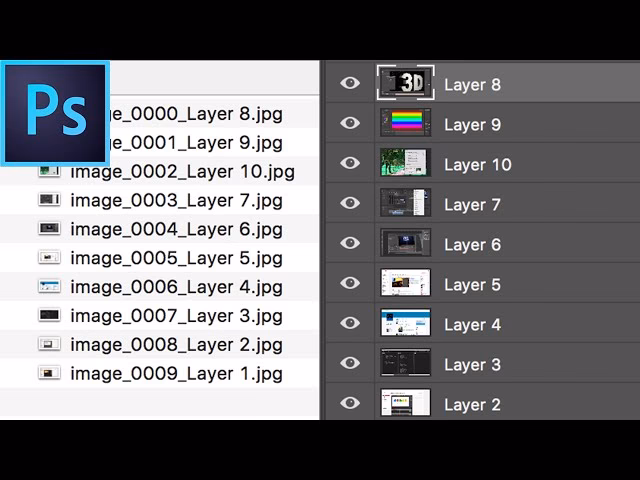Click file icon of image_0003_Layer 7.jpg
The width and height of the screenshot is (640, 480).
(x=49, y=200)
